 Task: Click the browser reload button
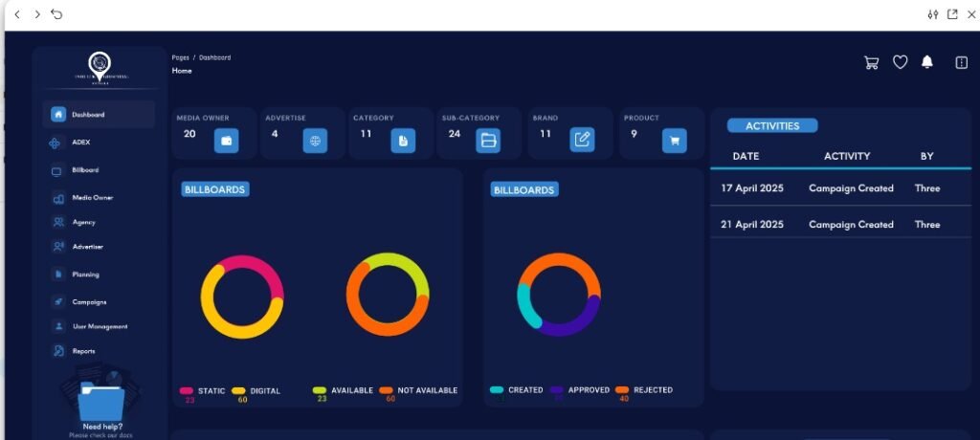click(56, 14)
